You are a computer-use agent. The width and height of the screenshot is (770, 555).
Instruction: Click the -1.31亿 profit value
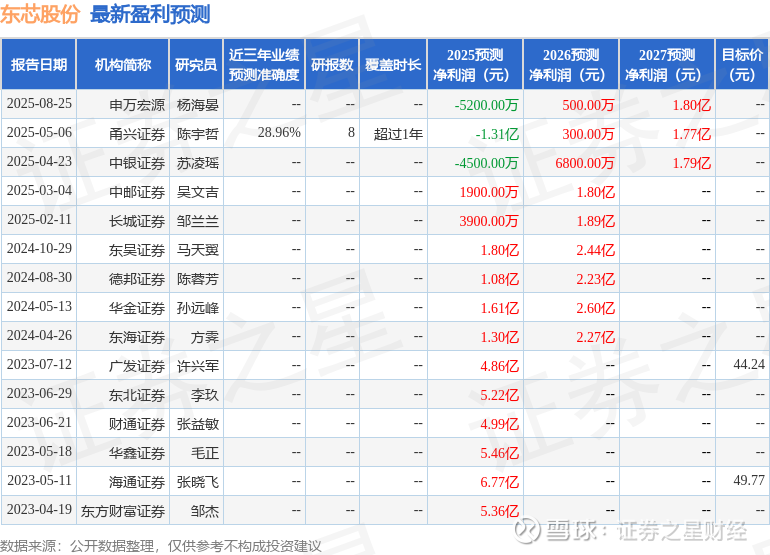tap(497, 134)
